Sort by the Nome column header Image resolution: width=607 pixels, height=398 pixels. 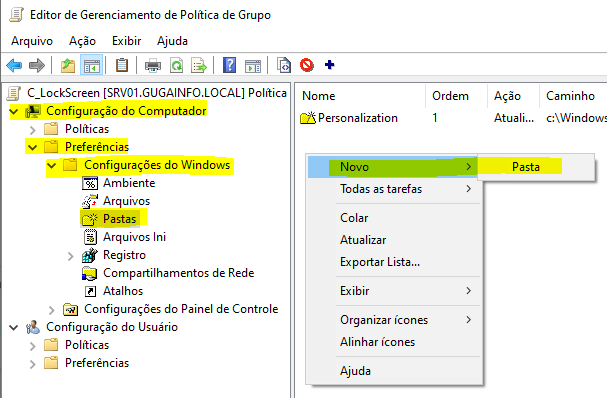[x=361, y=96]
